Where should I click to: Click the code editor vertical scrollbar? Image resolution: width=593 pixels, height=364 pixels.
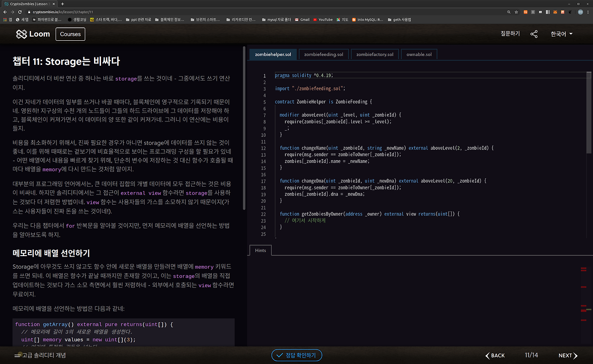[589, 112]
